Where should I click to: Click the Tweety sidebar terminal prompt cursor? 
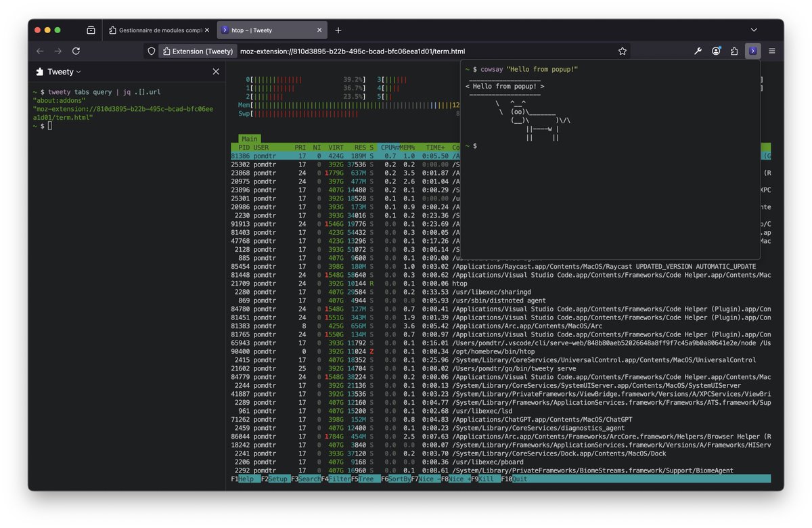click(49, 126)
